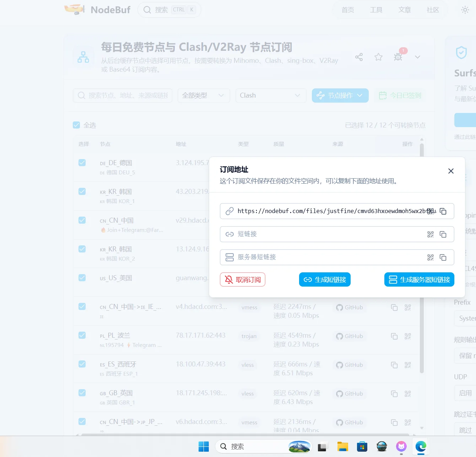Screen dimensions: 476x457
Task: Copy the subscription URL with copy icon
Action: point(443,211)
